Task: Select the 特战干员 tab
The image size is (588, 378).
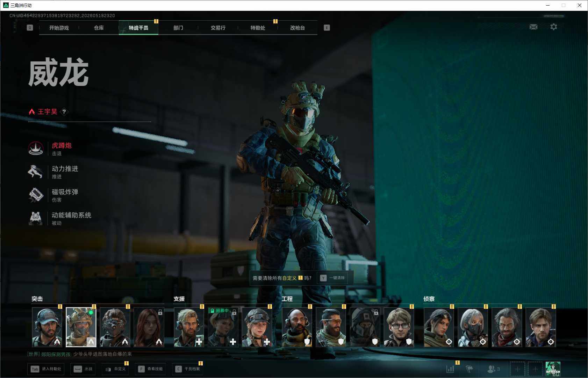Action: (138, 28)
